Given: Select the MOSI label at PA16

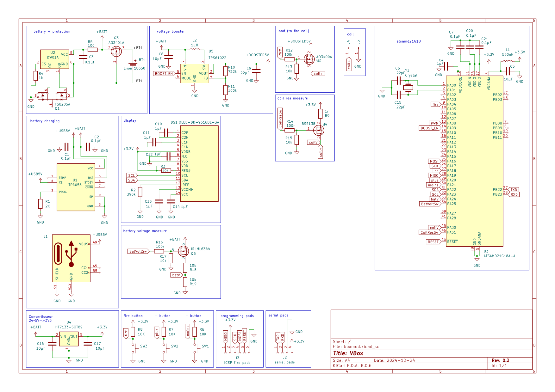Looking at the screenshot, I should [x=434, y=161].
